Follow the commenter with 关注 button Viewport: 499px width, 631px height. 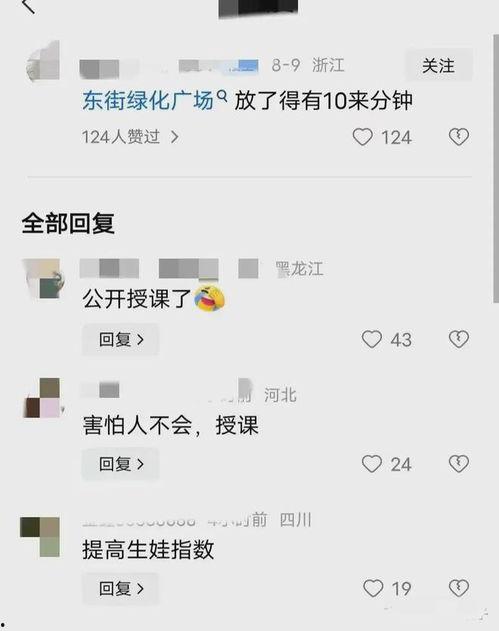coord(438,66)
